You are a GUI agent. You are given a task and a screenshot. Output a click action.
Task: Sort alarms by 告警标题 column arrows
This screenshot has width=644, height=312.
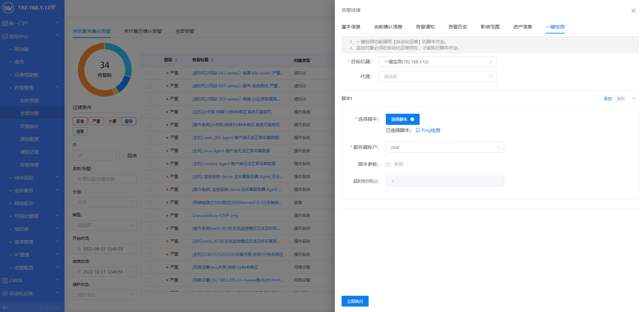tap(213, 60)
